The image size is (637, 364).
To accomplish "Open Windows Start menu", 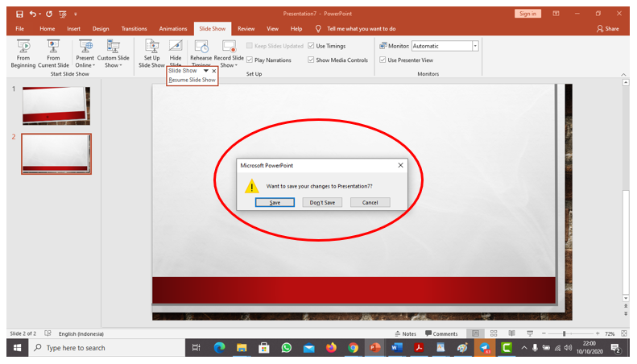I will point(17,348).
